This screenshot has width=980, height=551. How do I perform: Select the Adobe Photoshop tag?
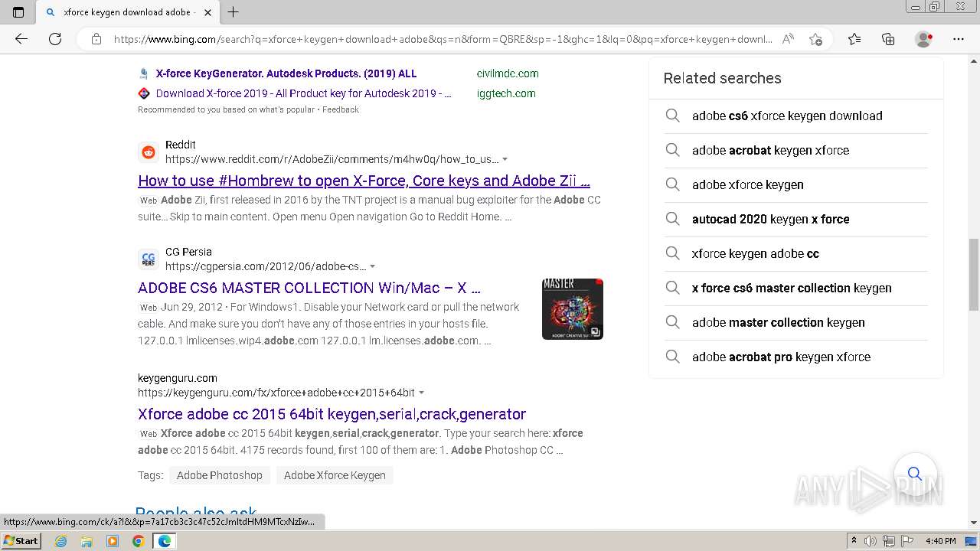[x=220, y=475]
